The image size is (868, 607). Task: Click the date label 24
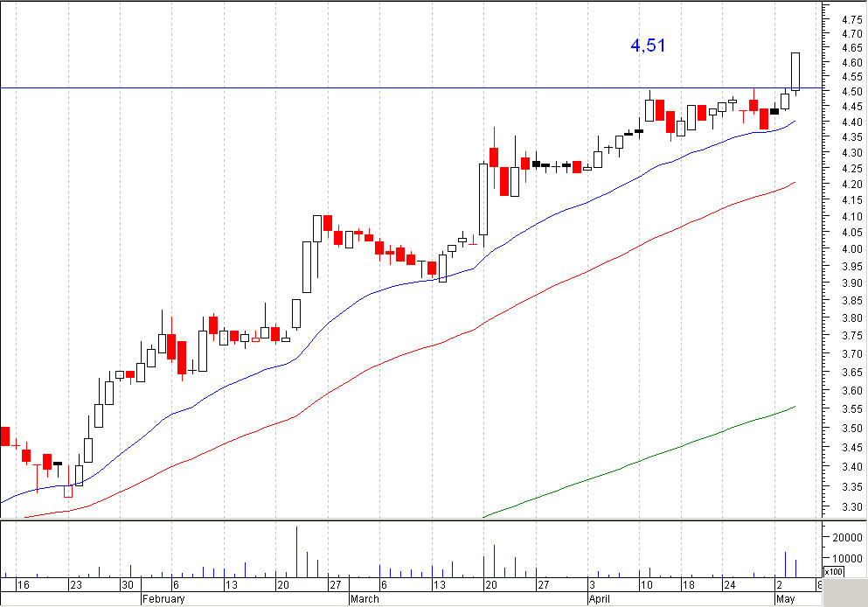[729, 585]
